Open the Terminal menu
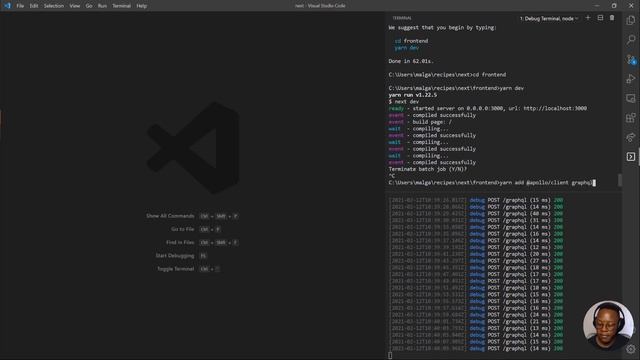The image size is (640, 360). [x=122, y=6]
